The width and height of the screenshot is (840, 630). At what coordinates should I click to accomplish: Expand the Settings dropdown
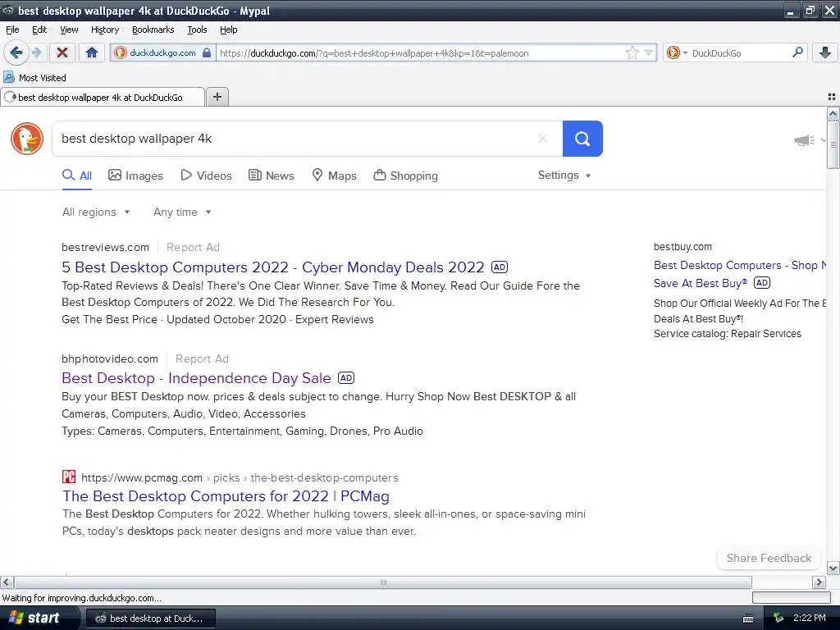pos(564,176)
